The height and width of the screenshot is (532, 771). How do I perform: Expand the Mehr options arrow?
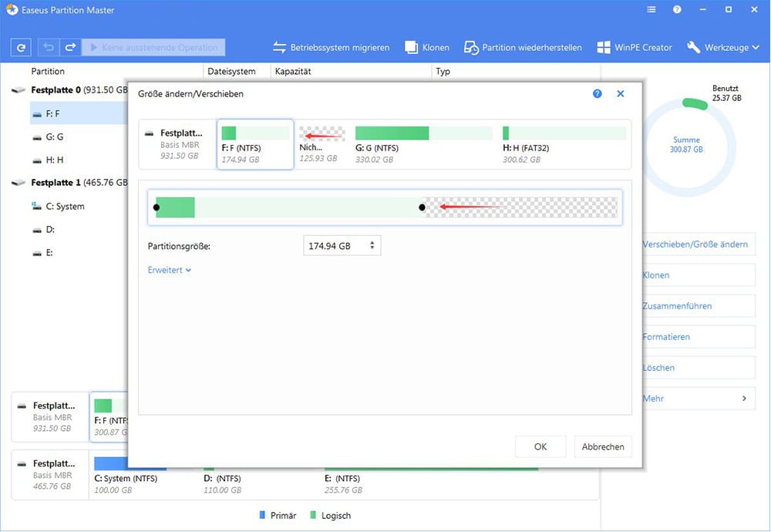tap(744, 399)
